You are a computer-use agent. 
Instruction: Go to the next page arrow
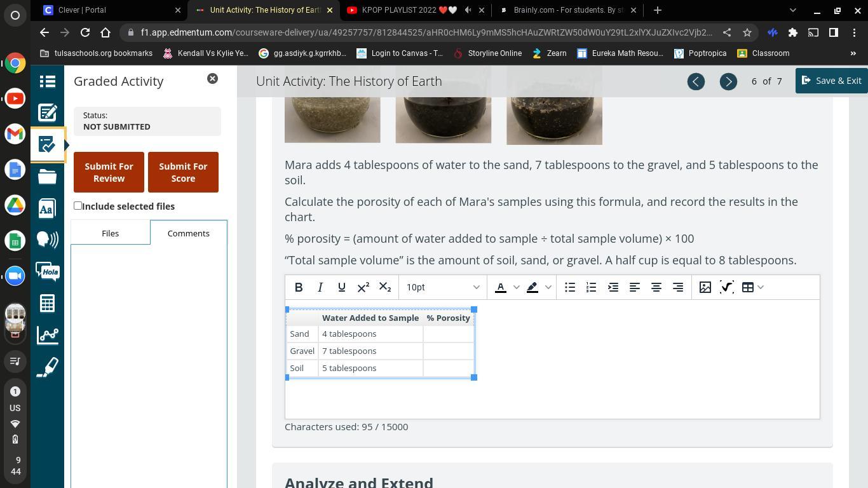[x=728, y=81]
